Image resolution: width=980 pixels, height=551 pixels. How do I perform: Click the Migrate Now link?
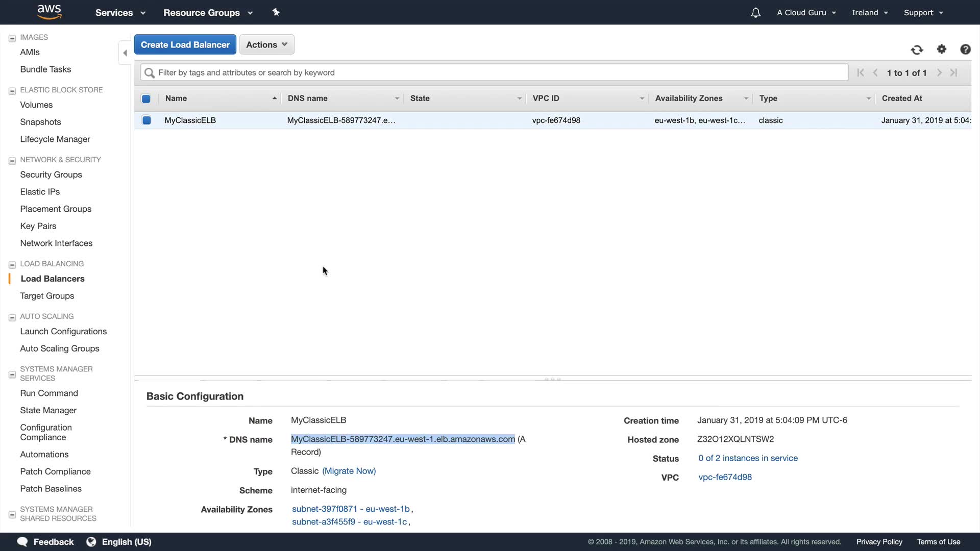coord(349,471)
